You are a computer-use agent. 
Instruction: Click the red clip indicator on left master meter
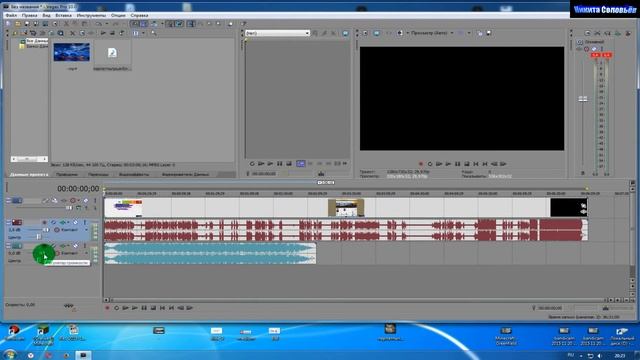(x=596, y=55)
